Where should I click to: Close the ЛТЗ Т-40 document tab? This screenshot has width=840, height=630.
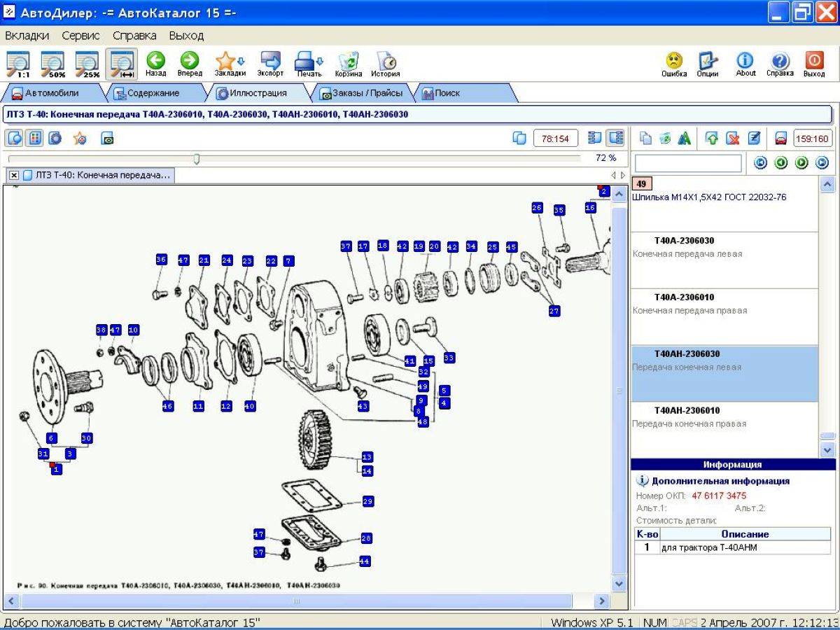point(14,175)
